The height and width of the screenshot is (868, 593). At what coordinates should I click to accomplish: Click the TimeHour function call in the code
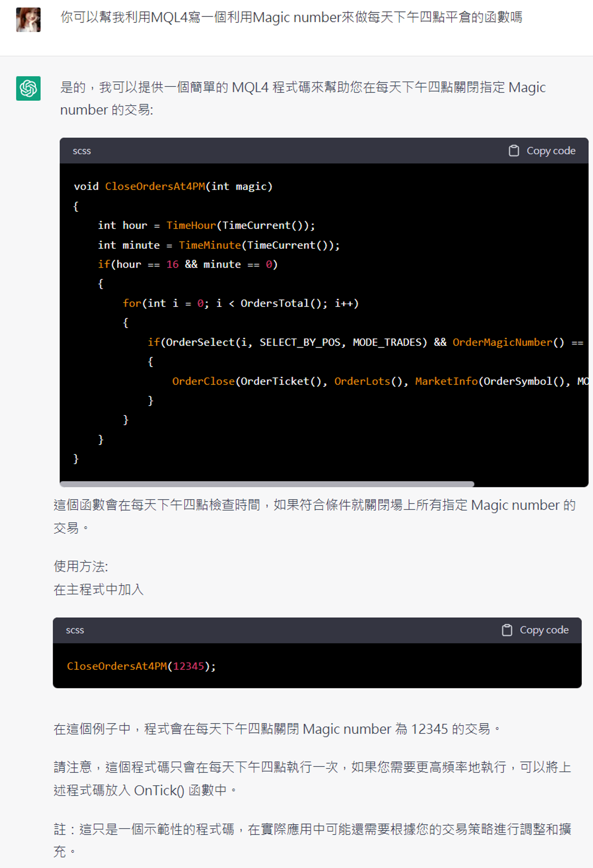[x=191, y=226]
